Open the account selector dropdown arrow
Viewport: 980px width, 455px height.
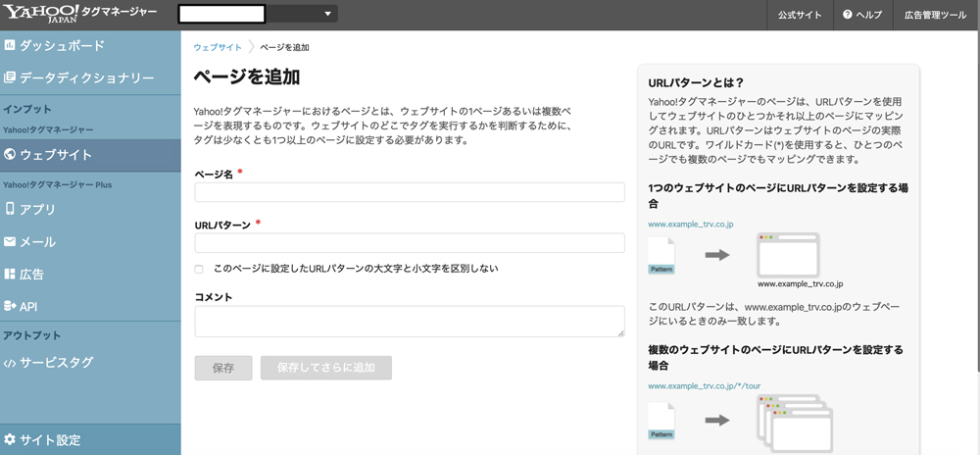pos(328,14)
